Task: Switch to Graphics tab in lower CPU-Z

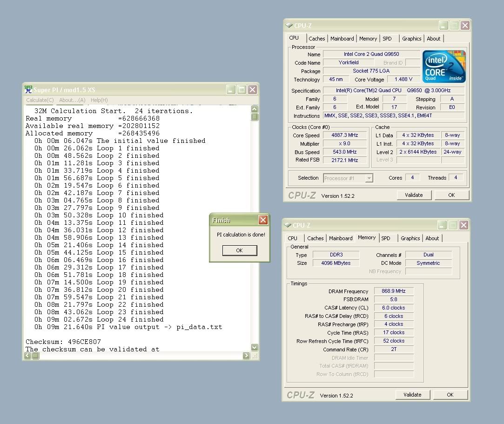Action: click(x=410, y=238)
